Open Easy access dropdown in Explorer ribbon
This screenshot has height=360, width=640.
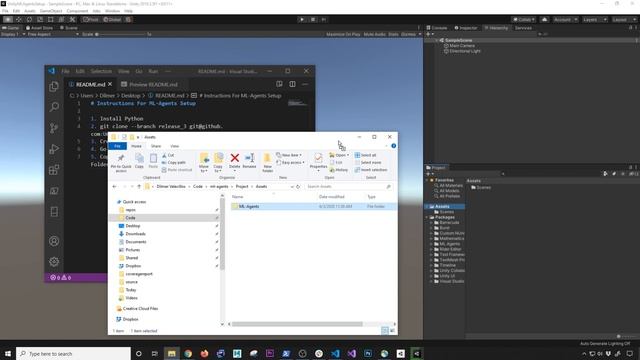tap(290, 162)
